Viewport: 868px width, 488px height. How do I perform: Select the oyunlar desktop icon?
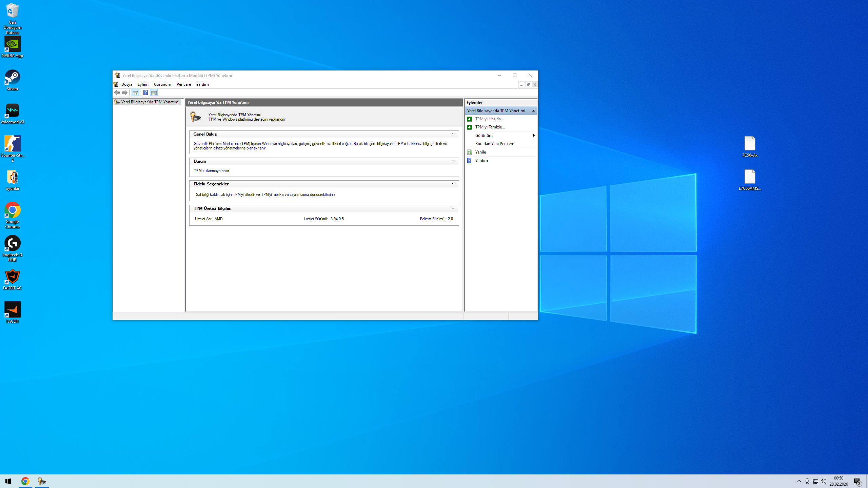(12, 180)
